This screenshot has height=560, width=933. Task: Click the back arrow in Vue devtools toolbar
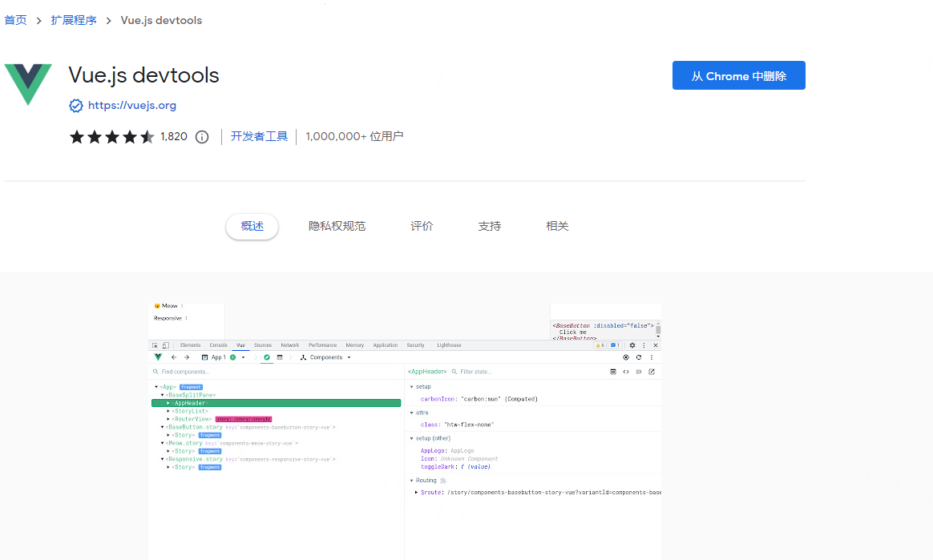[174, 357]
